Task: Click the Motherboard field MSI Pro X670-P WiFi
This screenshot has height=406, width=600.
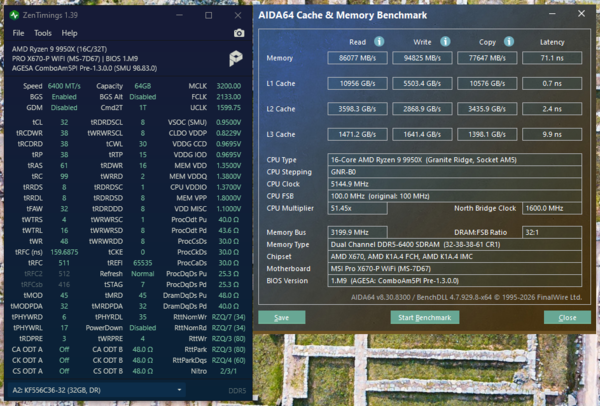Action: (x=455, y=269)
